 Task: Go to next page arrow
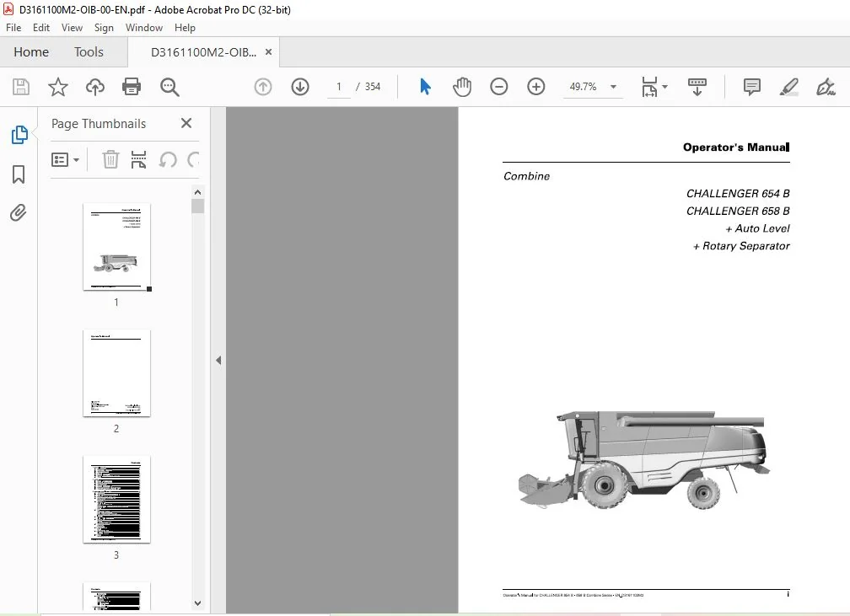[300, 87]
